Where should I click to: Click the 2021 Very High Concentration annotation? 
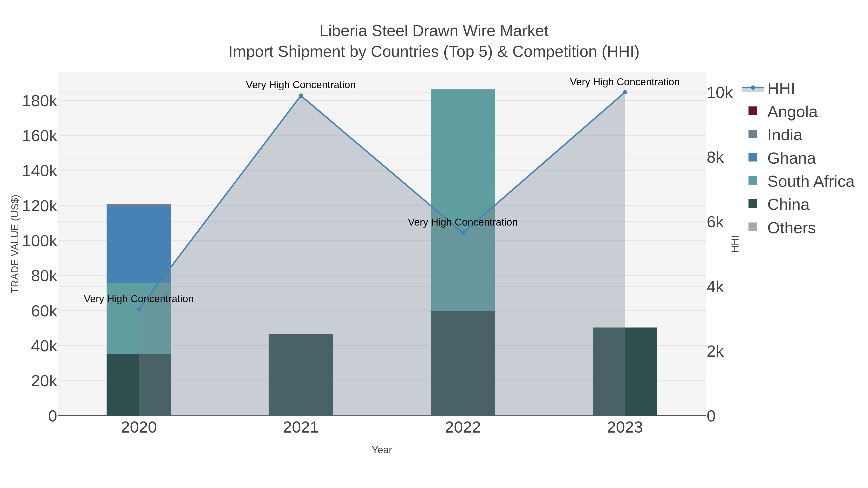[x=301, y=85]
